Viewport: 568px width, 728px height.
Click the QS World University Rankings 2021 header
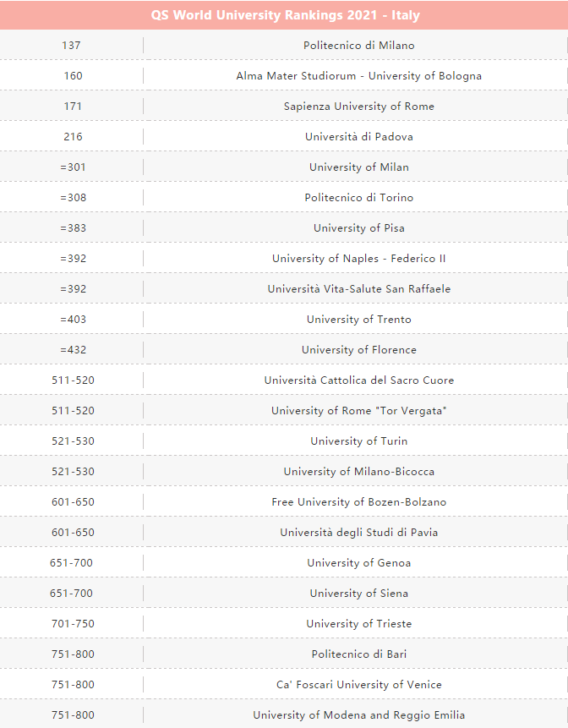pos(285,15)
